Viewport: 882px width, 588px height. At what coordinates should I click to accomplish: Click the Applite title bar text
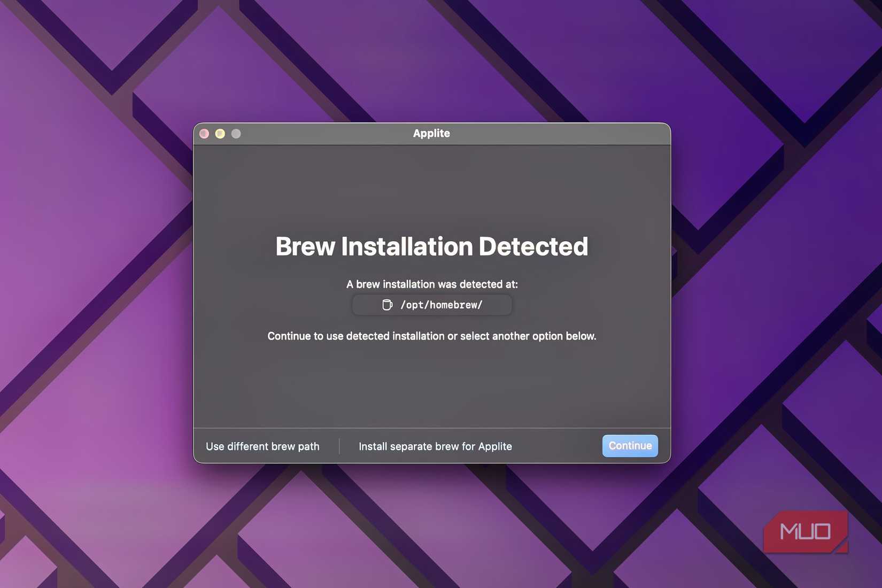431,134
